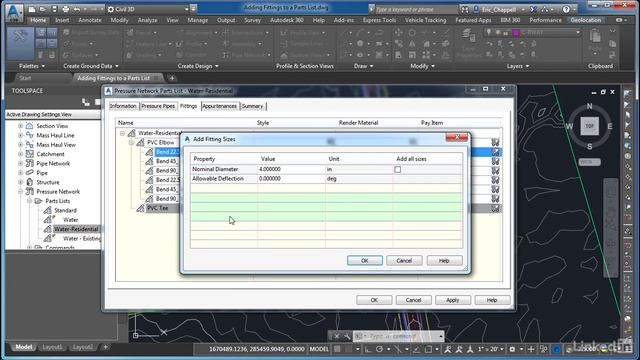Select the Standard parts list item
The image size is (640, 360).
click(65, 210)
